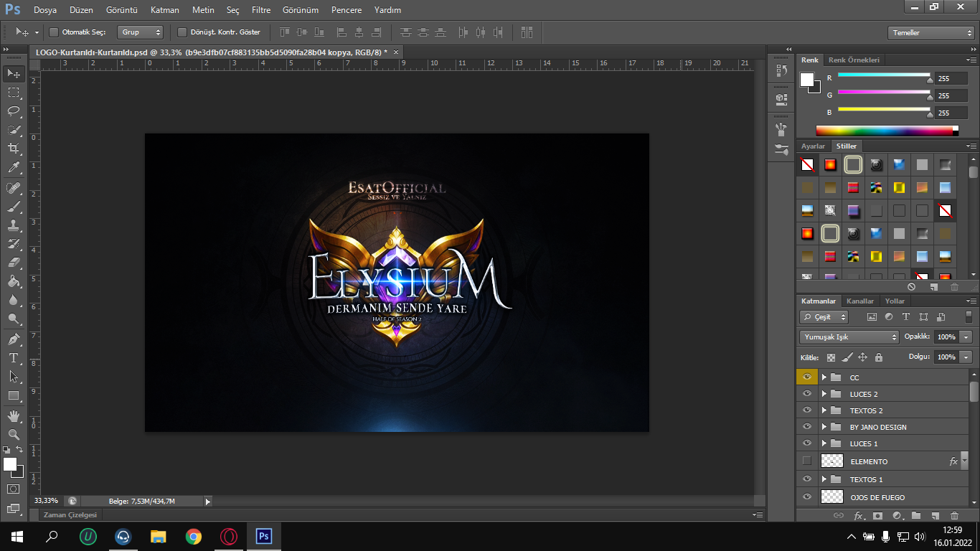Image resolution: width=980 pixels, height=551 pixels.
Task: Select the Crop tool
Action: pos(14,149)
